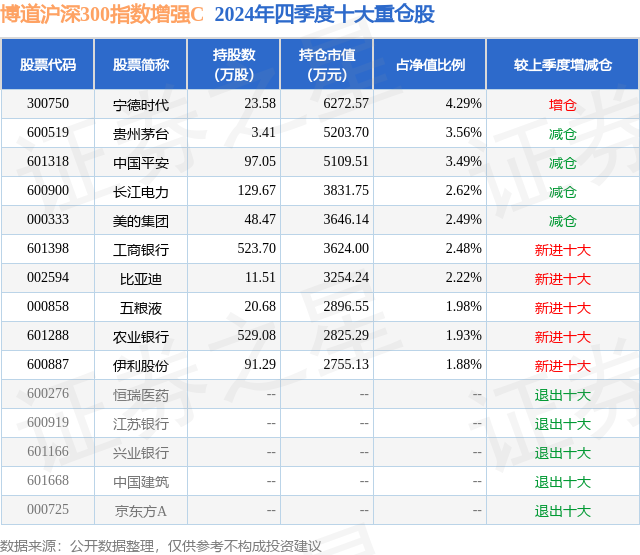640x555 pixels.
Task: Click the red 增仓 status label
Action: click(562, 105)
